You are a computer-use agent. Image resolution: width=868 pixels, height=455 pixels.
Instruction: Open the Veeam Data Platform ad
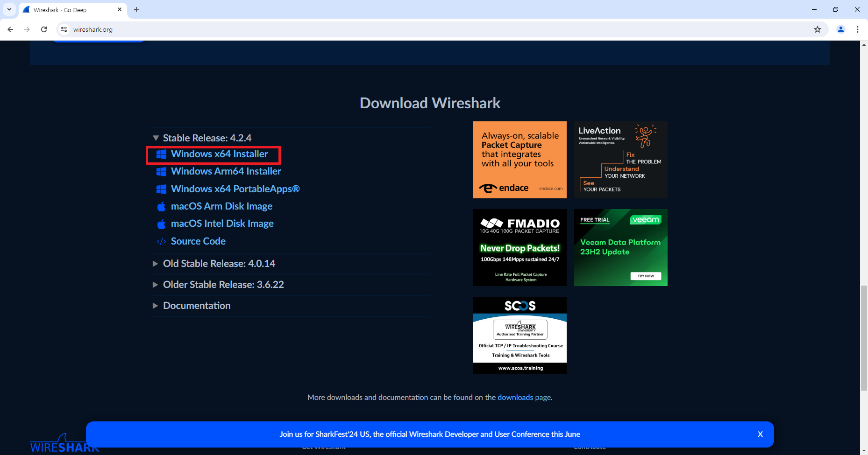click(x=621, y=247)
